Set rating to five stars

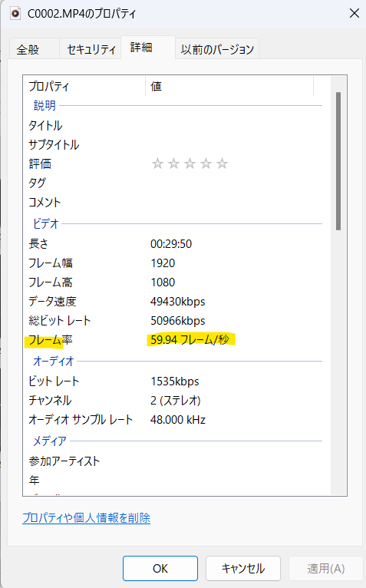click(x=222, y=164)
